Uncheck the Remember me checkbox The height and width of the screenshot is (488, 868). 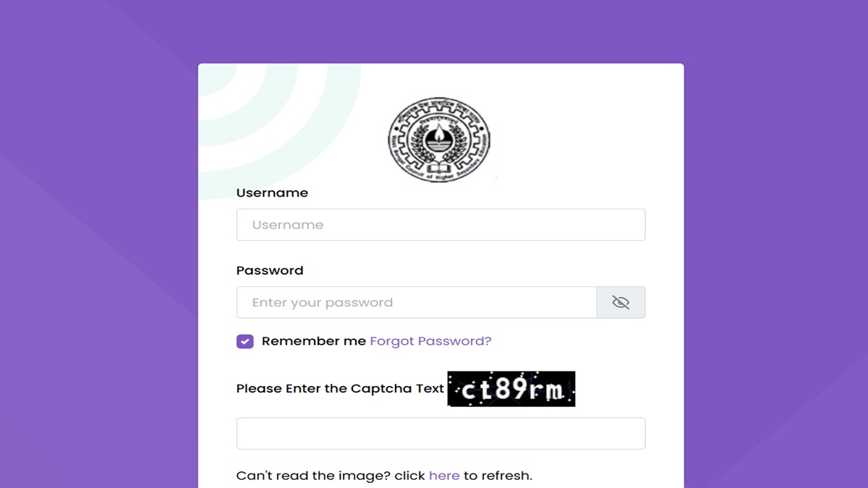point(245,341)
